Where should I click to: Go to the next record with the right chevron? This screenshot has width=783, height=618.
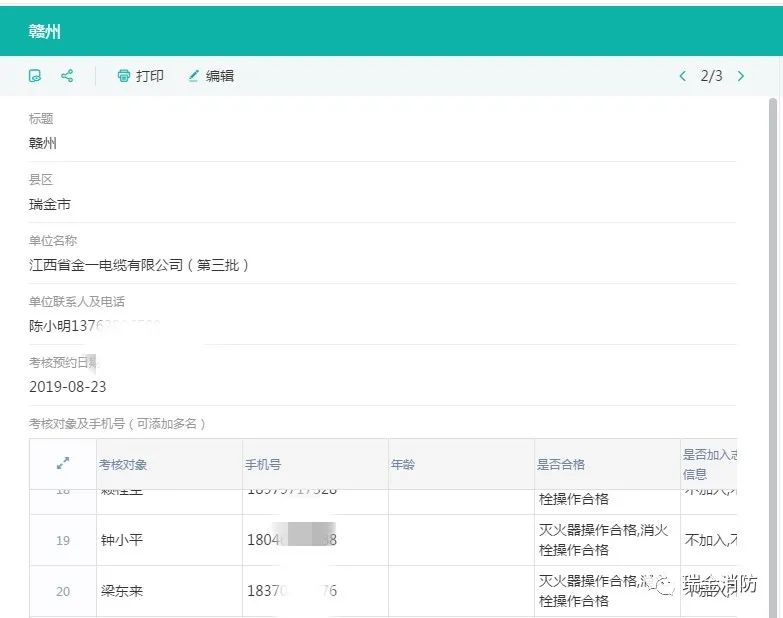(741, 76)
